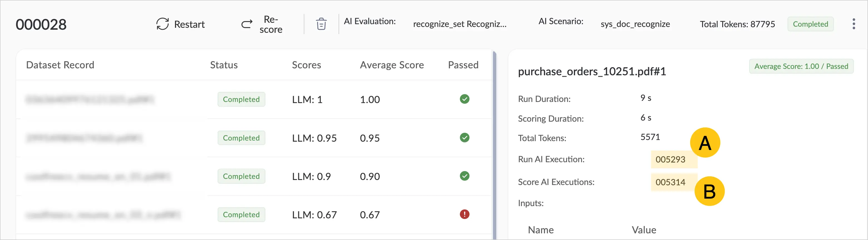
Task: Click the Re-score arrow icon
Action: click(x=247, y=24)
